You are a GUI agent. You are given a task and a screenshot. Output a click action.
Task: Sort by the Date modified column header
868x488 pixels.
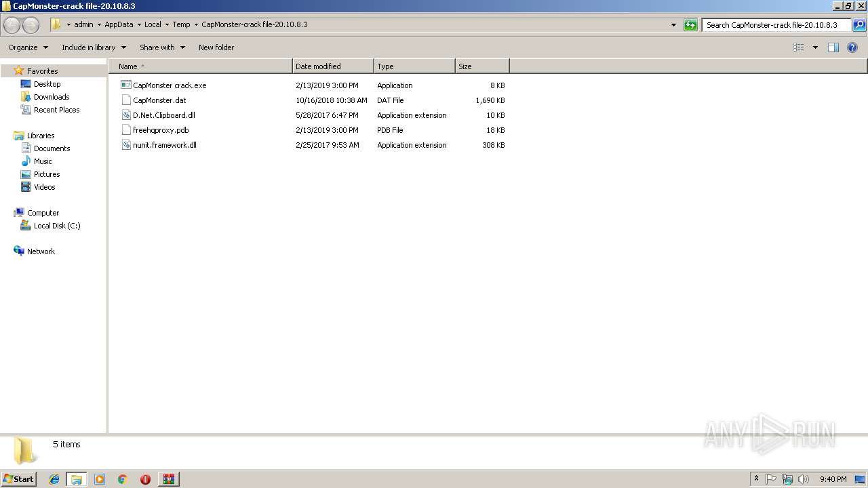333,66
